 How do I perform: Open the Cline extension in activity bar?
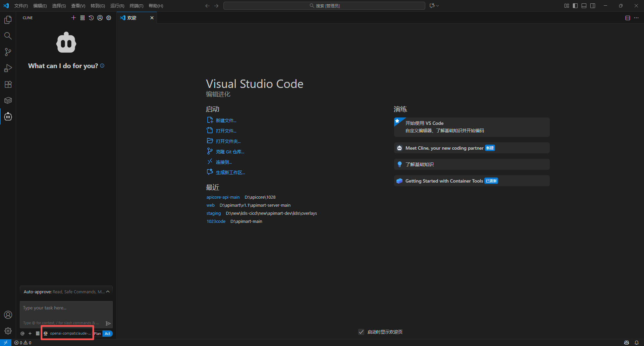8,116
